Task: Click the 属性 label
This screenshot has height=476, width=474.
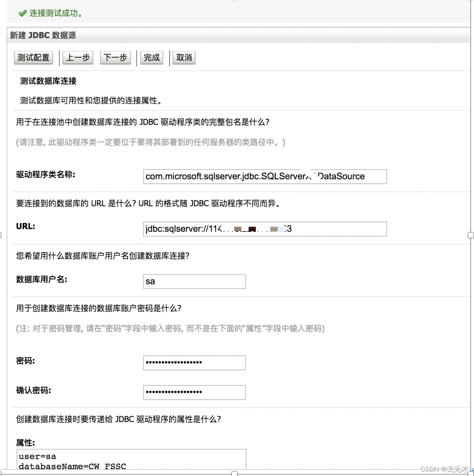Action: (x=25, y=443)
